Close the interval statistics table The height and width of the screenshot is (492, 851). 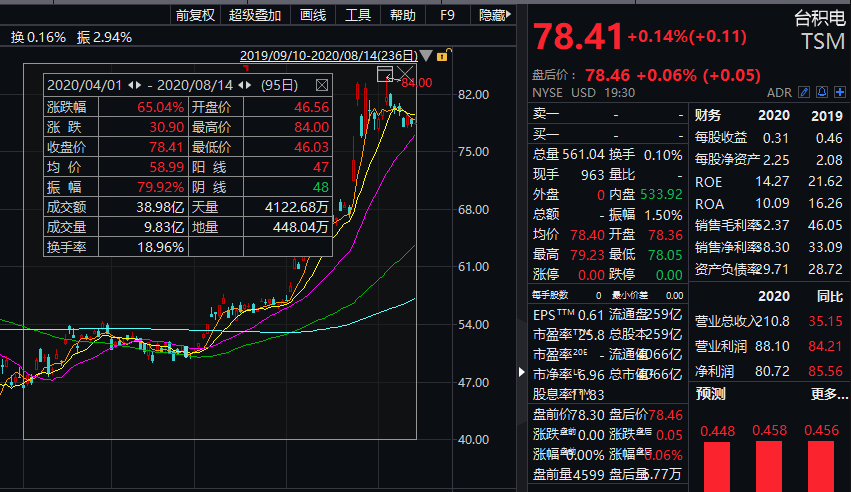point(321,85)
